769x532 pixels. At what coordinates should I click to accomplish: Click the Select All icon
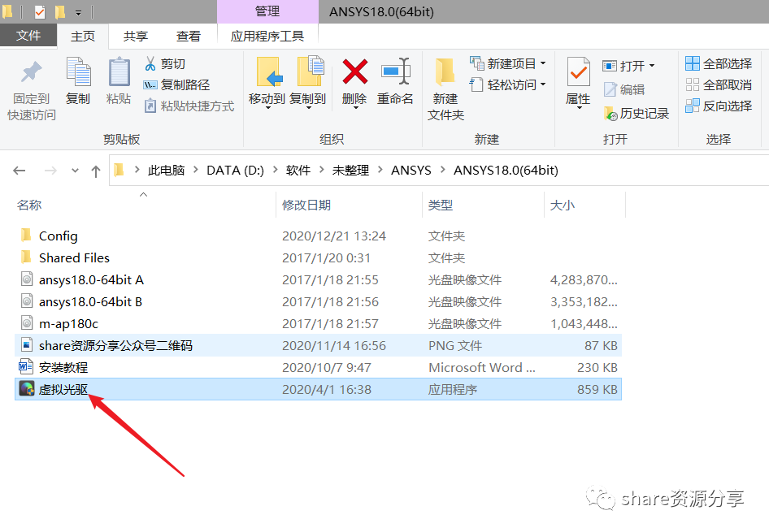coord(693,63)
